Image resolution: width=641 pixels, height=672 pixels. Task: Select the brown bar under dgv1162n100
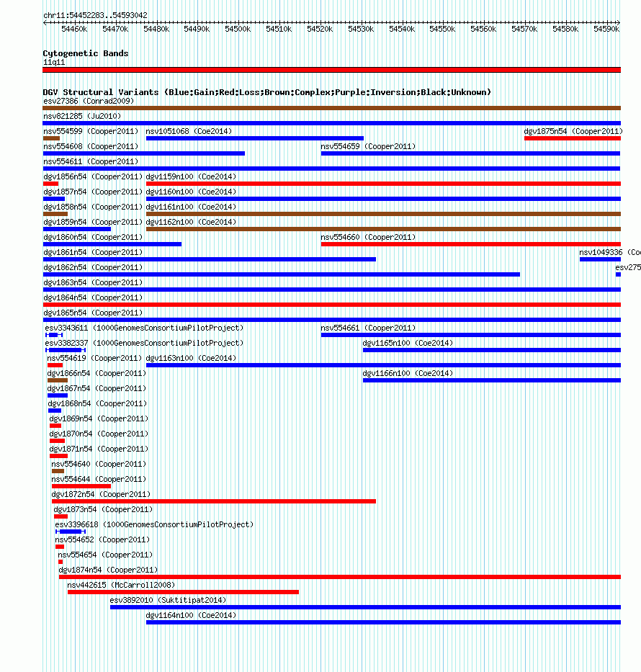coord(383,229)
